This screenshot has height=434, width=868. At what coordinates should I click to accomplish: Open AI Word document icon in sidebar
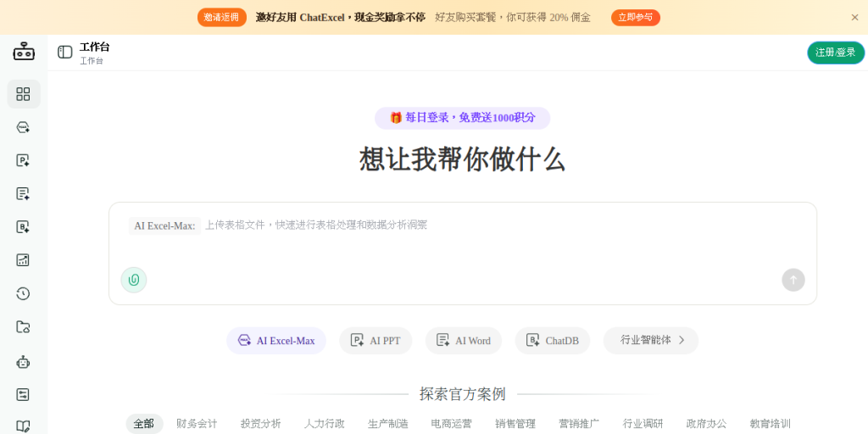[23, 194]
